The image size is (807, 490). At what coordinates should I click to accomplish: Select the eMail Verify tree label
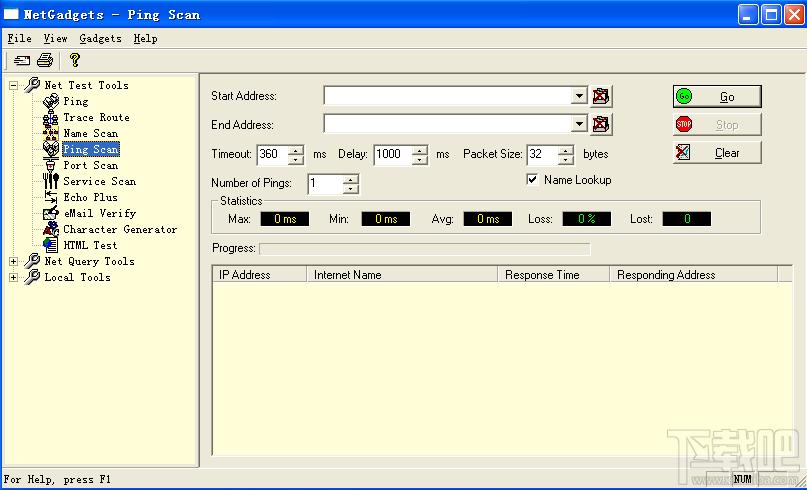coord(100,213)
